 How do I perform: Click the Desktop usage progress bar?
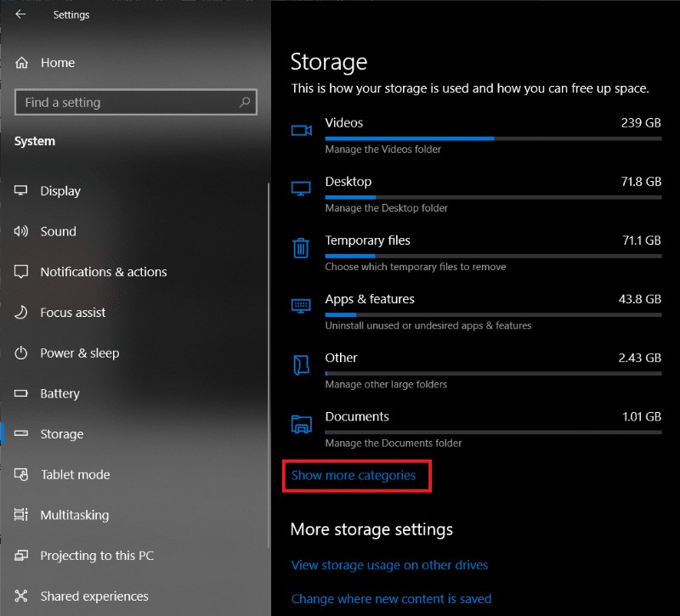coord(494,197)
